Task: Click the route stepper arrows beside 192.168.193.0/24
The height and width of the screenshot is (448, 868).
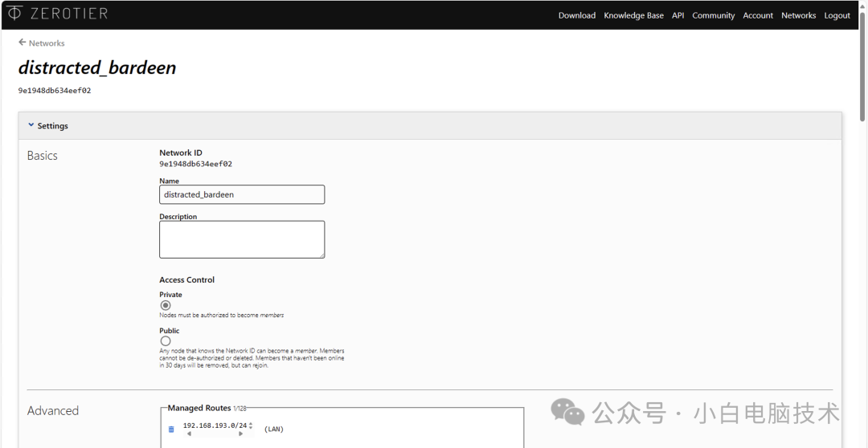Action: coord(251,426)
